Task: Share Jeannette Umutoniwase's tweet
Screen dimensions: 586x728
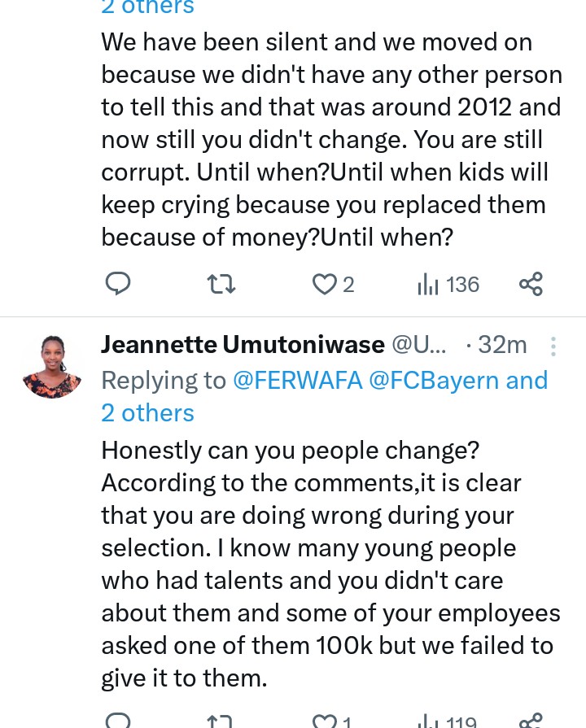Action: pyautogui.click(x=531, y=721)
